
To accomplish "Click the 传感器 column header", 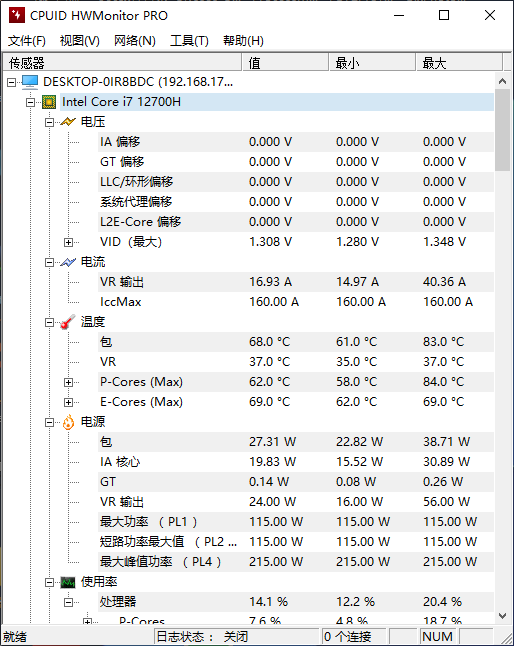I will pos(122,63).
